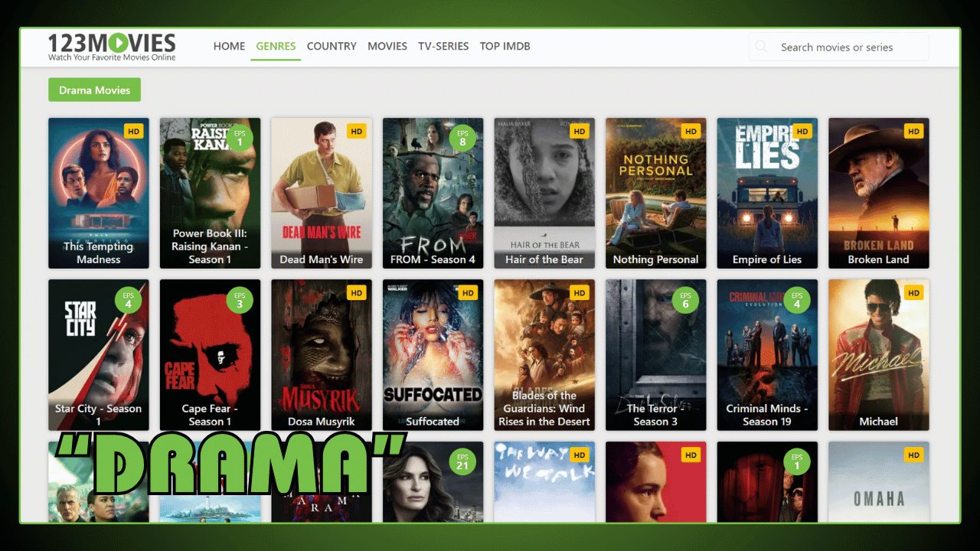Open the Broken Land movie card

879,193
